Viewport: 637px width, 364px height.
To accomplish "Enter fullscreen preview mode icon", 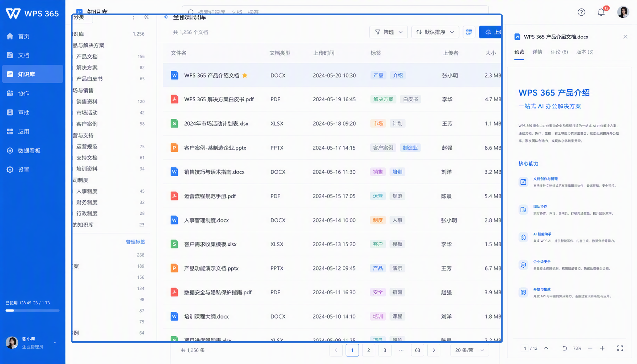I will pos(620,348).
